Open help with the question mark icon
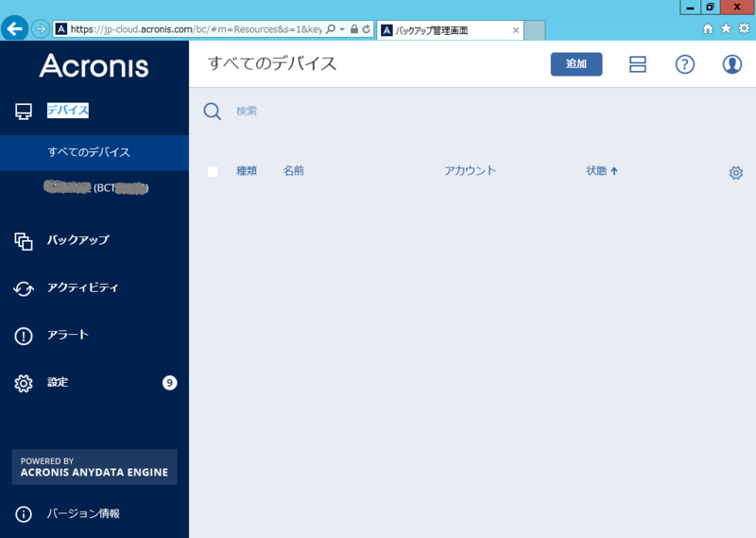The image size is (756, 538). 684,64
